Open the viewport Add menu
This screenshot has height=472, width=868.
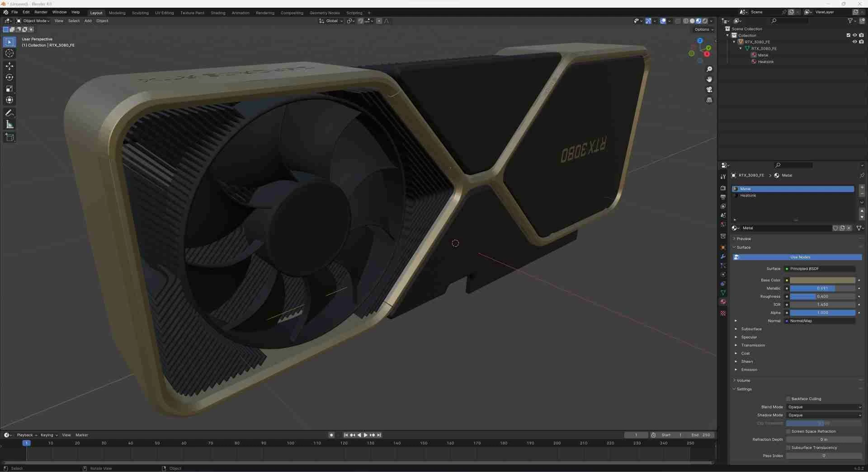pyautogui.click(x=88, y=21)
